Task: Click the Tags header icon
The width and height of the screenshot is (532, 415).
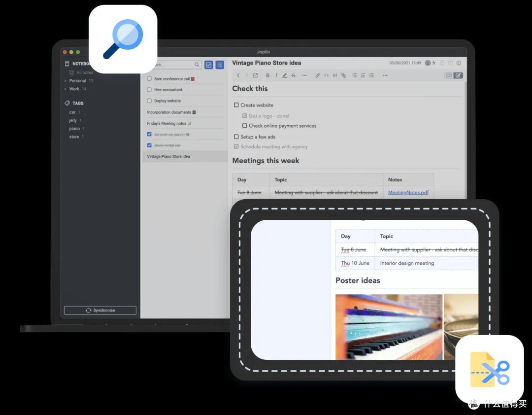Action: [67, 103]
